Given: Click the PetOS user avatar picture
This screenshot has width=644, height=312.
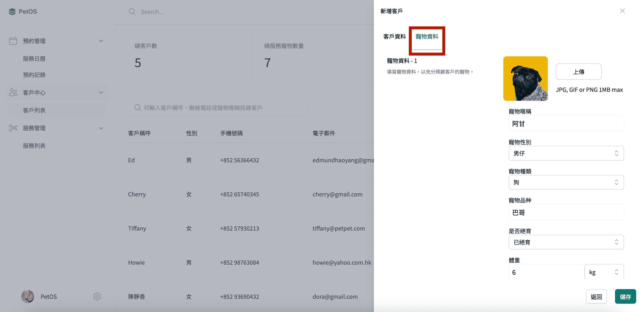Looking at the screenshot, I should [x=28, y=296].
